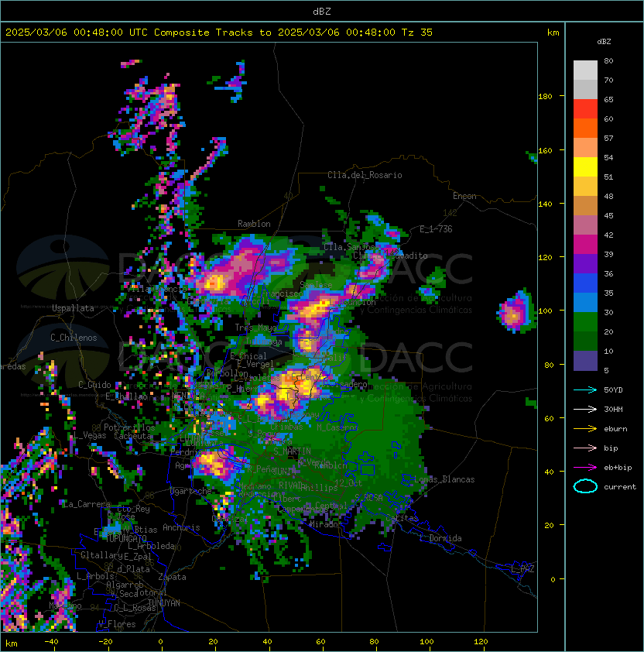Select the light gray swatch below 80
The image size is (644, 652).
coord(585,70)
